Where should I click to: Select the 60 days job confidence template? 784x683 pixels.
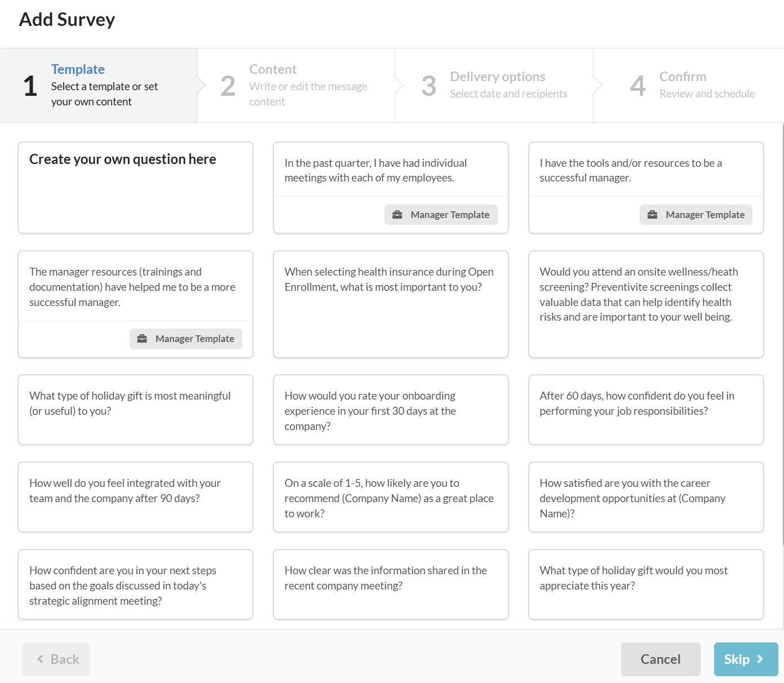coord(646,410)
